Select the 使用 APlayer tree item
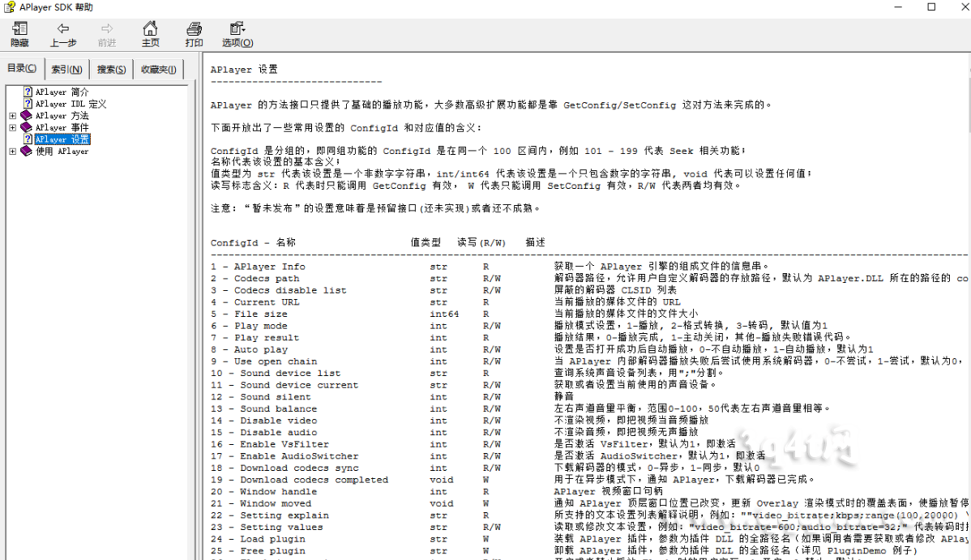The image size is (971, 560). [x=62, y=152]
